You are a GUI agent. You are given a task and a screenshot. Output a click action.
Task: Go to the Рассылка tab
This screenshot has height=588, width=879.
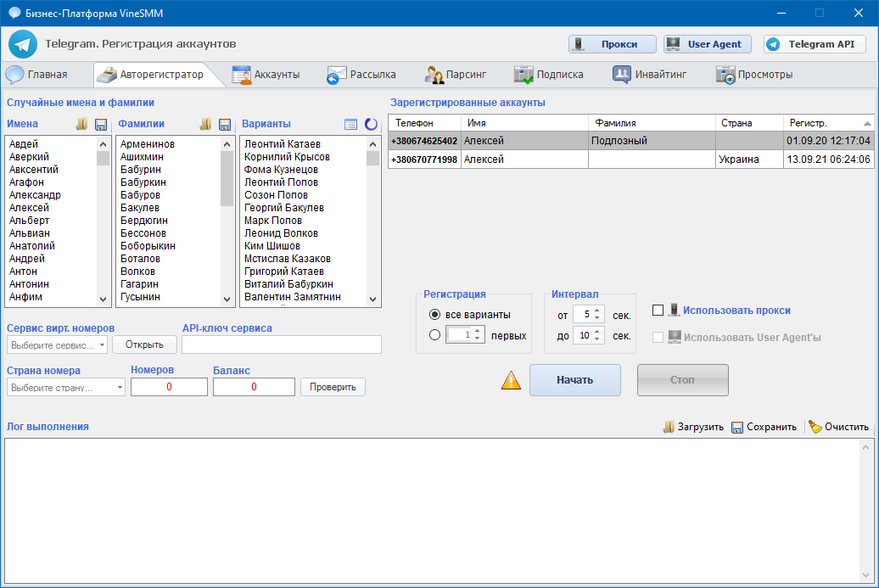tap(361, 75)
